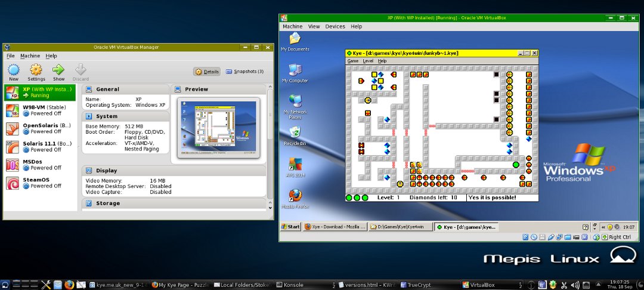
Task: Open the Level menu in Kye
Action: click(368, 61)
